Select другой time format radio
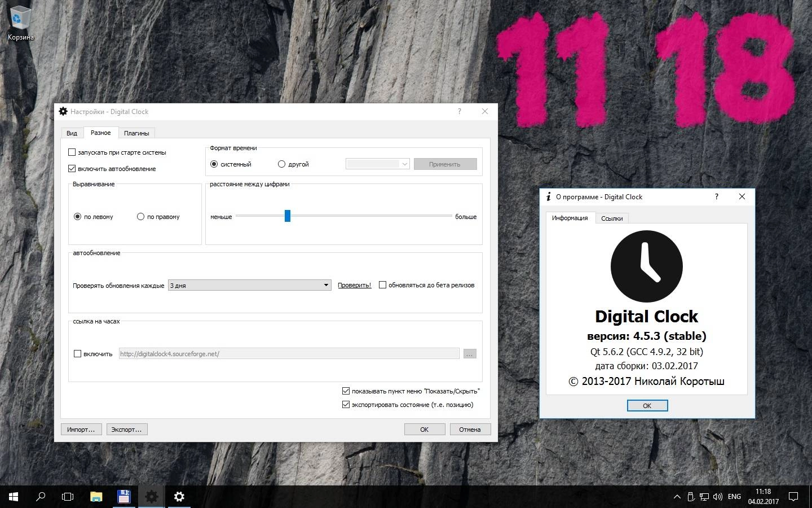Image resolution: width=812 pixels, height=508 pixels. click(x=293, y=164)
